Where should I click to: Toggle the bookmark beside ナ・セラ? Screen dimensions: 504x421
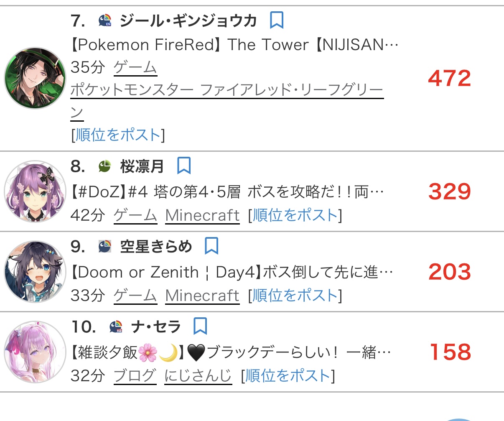(200, 327)
